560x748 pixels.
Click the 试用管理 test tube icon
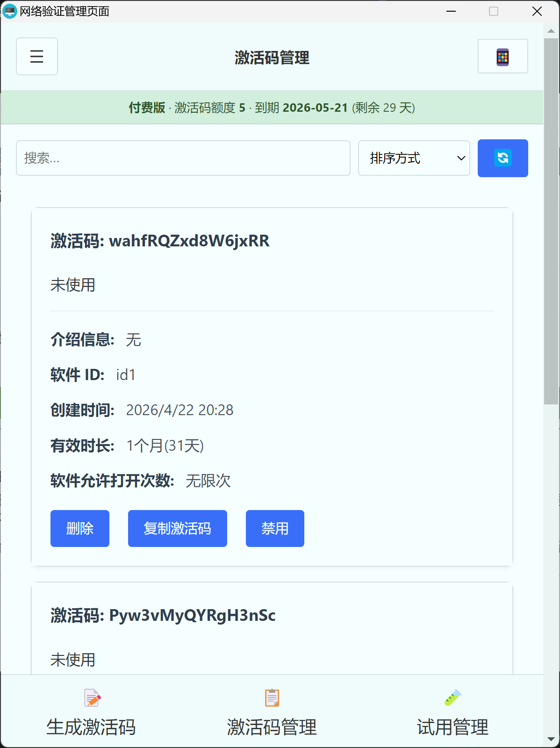point(452,698)
